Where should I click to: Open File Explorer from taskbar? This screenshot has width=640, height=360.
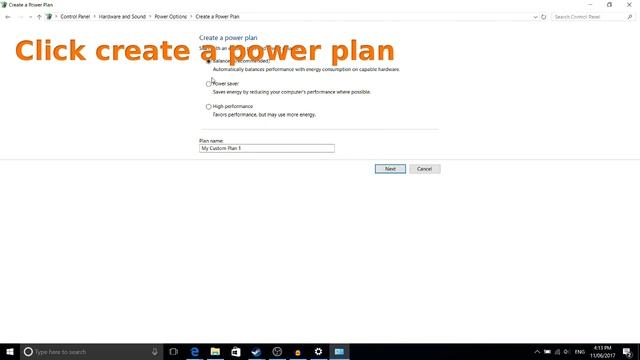coord(215,351)
